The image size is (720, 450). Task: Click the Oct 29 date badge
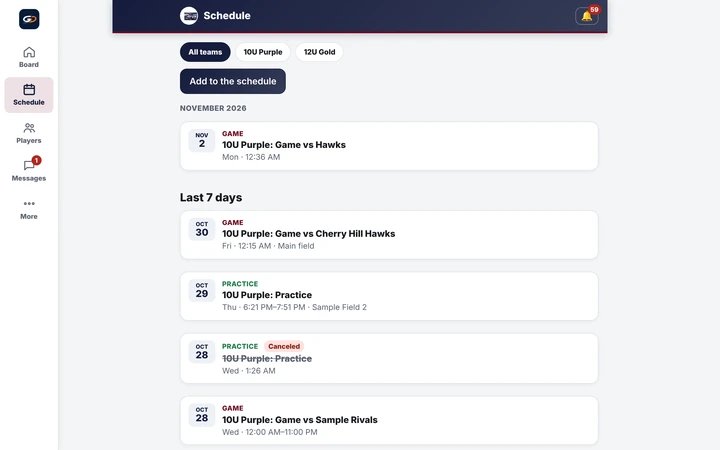coord(202,290)
